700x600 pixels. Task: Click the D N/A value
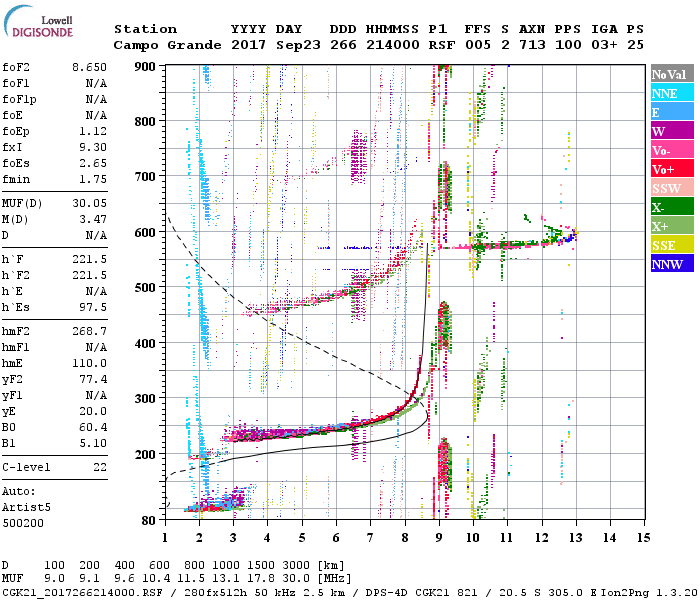[x=96, y=235]
